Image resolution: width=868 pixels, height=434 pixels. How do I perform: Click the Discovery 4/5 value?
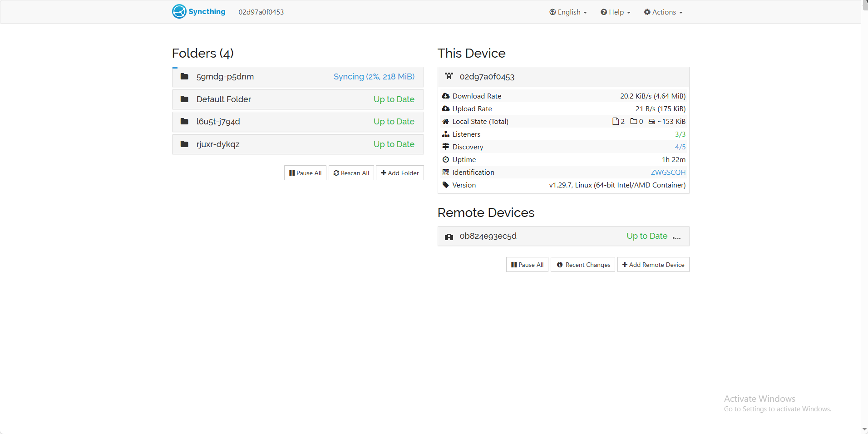680,147
